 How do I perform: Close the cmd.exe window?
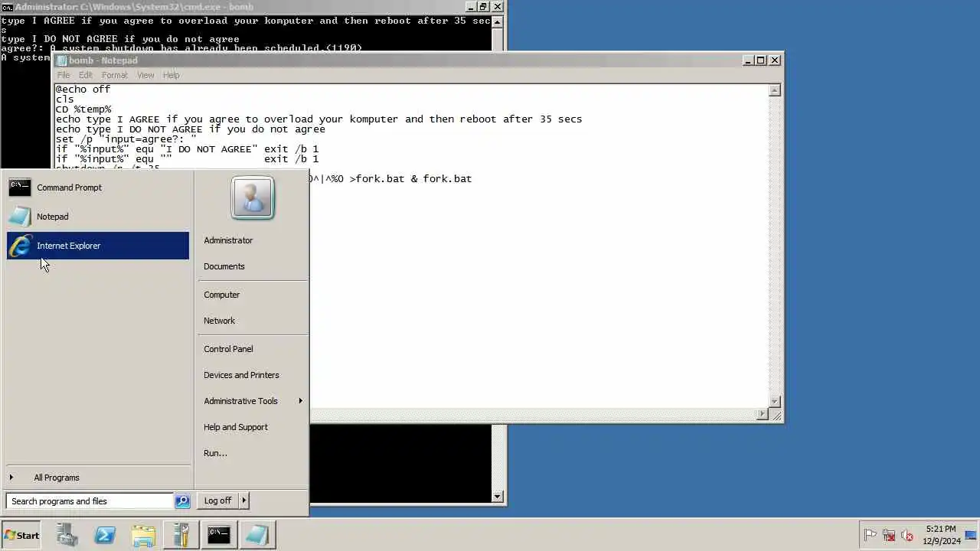click(x=498, y=7)
